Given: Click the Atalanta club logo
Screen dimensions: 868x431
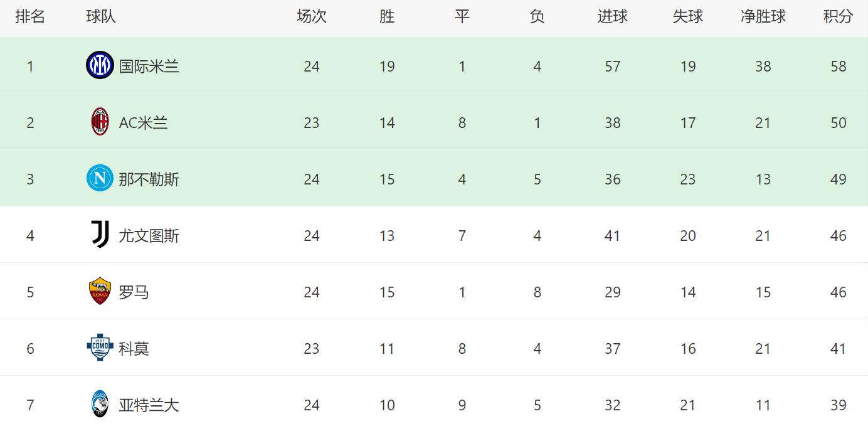Looking at the screenshot, I should coord(100,405).
